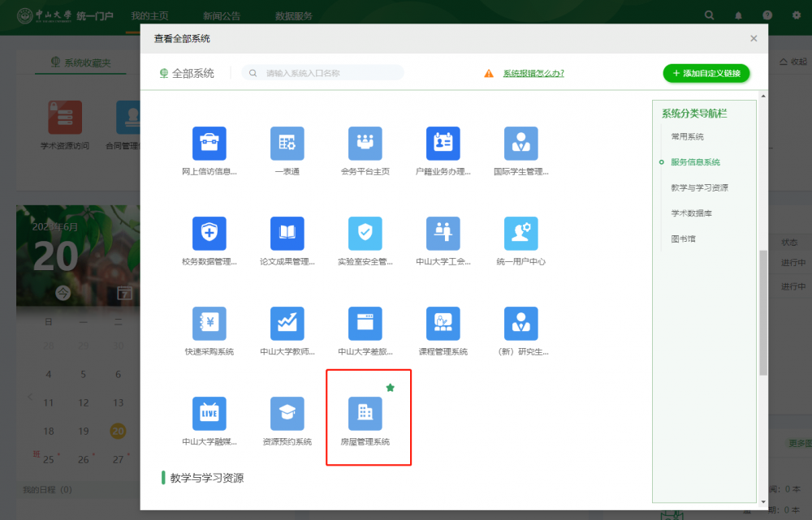812x520 pixels.
Task: Open the 系统报错怎么办? link
Action: click(533, 74)
